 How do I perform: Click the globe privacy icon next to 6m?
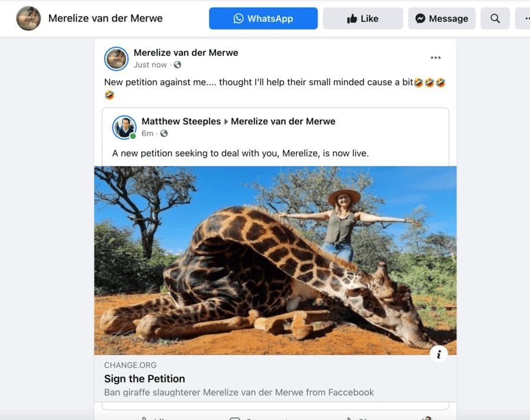[x=164, y=134]
